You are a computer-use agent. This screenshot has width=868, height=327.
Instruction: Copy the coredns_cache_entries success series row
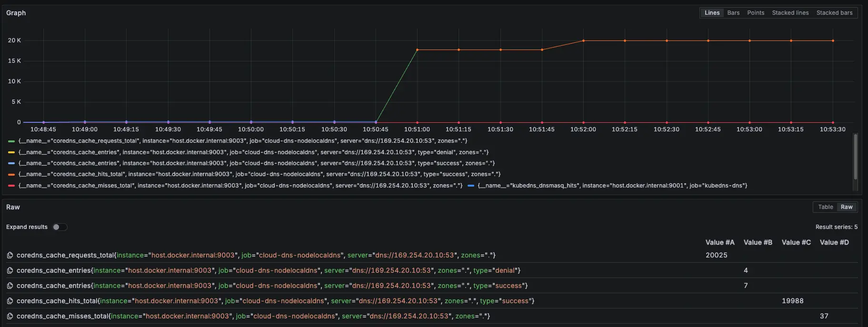click(10, 286)
